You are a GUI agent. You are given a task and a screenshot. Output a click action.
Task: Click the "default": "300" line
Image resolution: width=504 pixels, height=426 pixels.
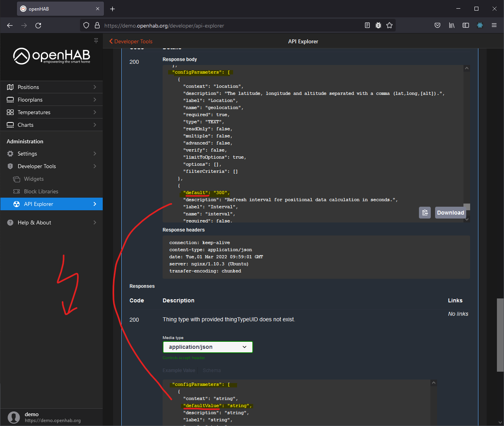[x=206, y=193]
